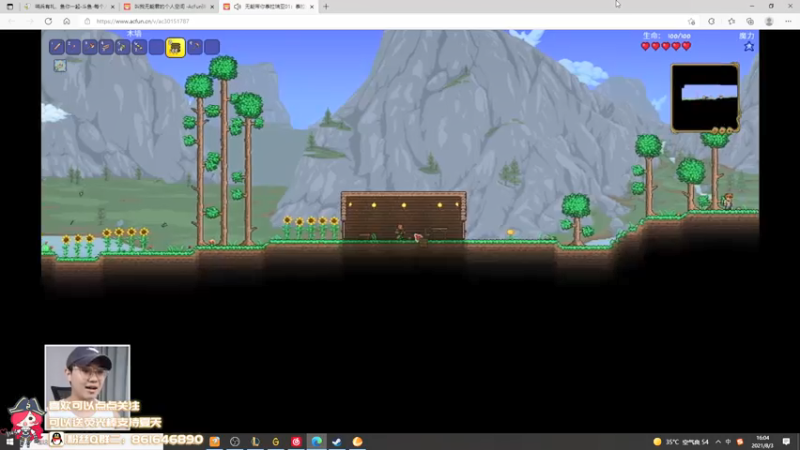
Task: Select hotbar slot 9 pickaxe item
Action: tap(195, 47)
